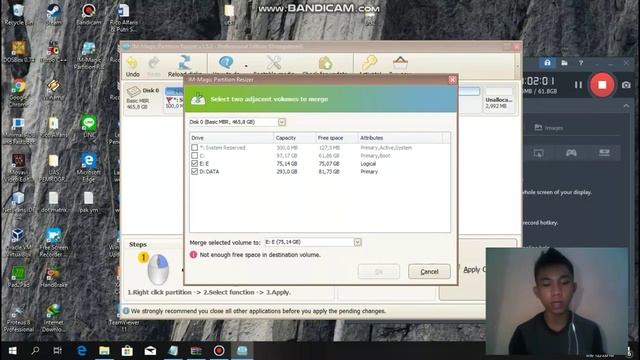640x360 pixels.
Task: Switch to the Bandicam Images tab
Action: coord(549,128)
